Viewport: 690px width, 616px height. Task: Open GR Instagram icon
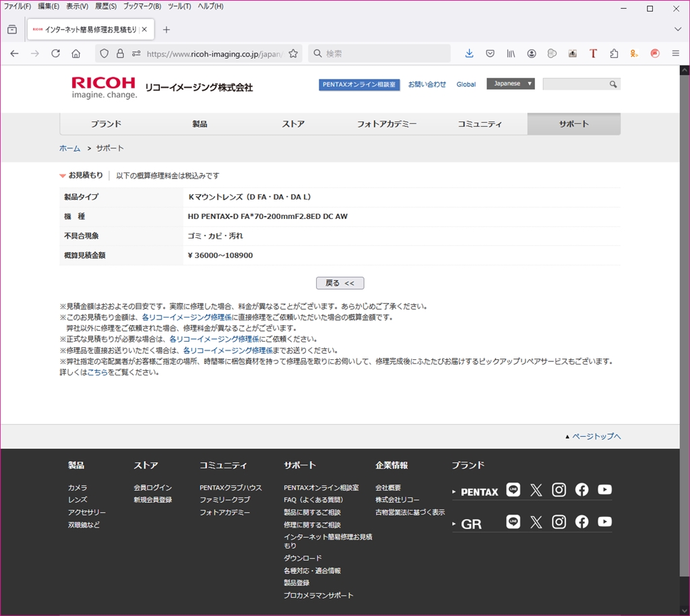point(559,522)
